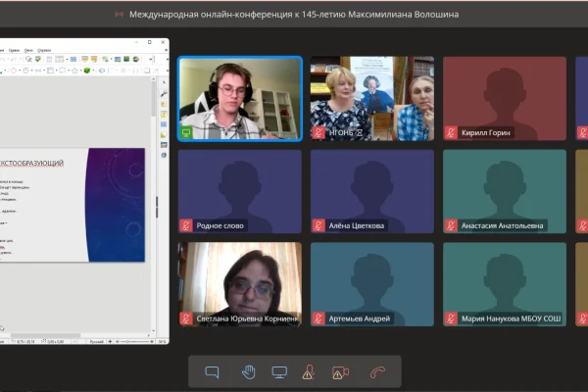Open sidebar properties wrench icon
Viewport: 588px width, 392px height.
point(163,94)
